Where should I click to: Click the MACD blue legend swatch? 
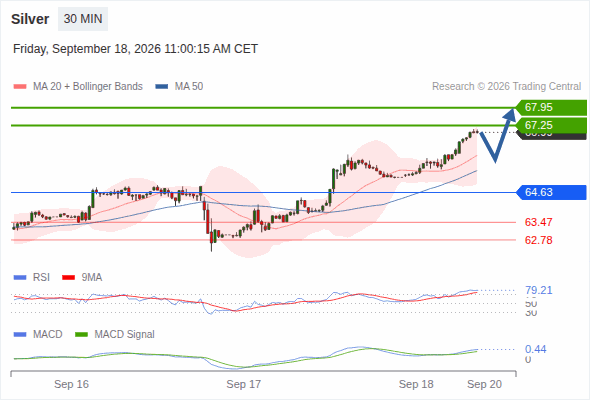pos(20,335)
